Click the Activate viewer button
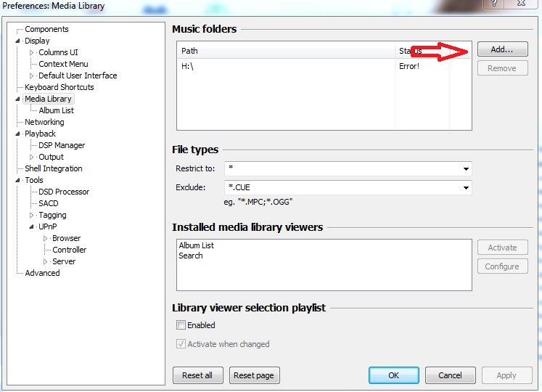This screenshot has height=392, width=542. (x=503, y=248)
